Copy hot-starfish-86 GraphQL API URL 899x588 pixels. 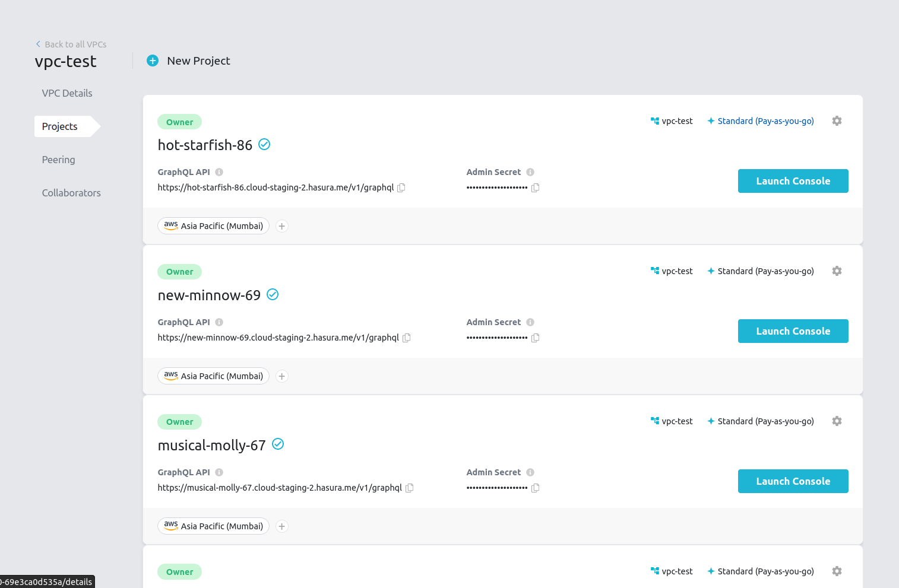point(401,187)
